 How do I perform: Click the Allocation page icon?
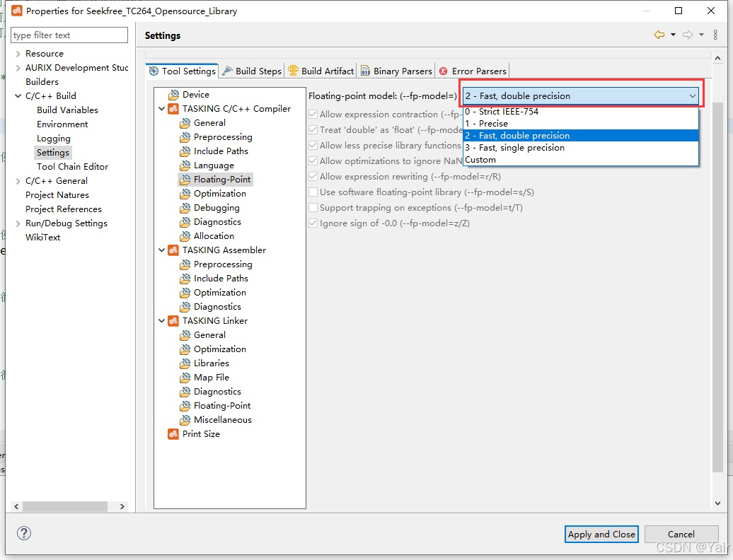pos(185,236)
